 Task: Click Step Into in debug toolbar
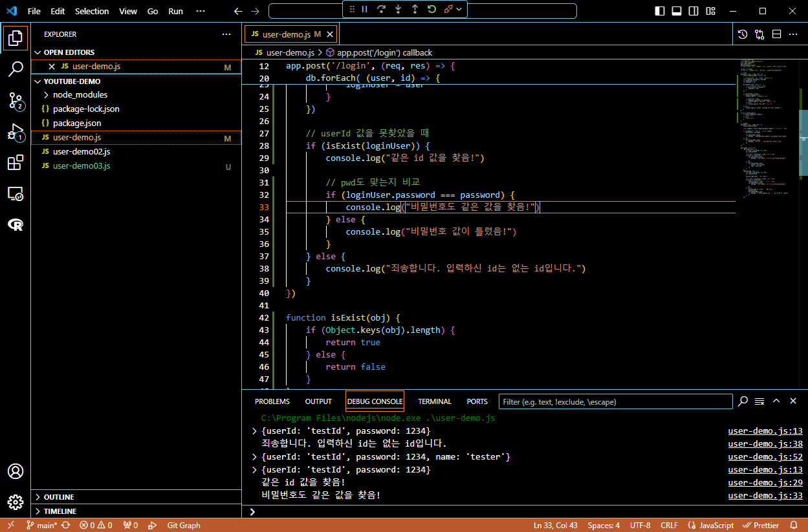[x=398, y=10]
